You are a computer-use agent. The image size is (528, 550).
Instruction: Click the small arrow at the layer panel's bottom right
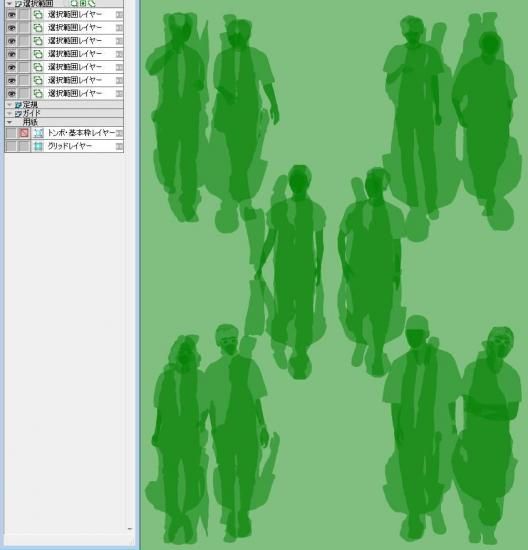click(x=130, y=529)
